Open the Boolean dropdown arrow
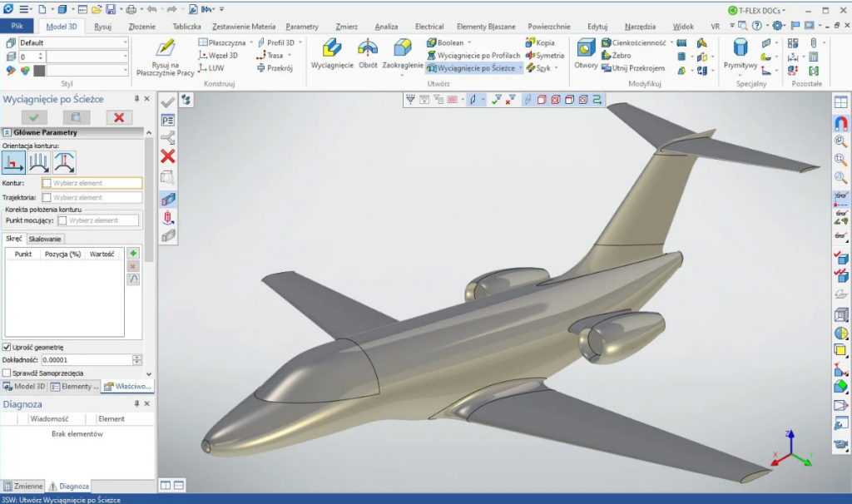Image resolution: width=852 pixels, height=504 pixels. (469, 42)
